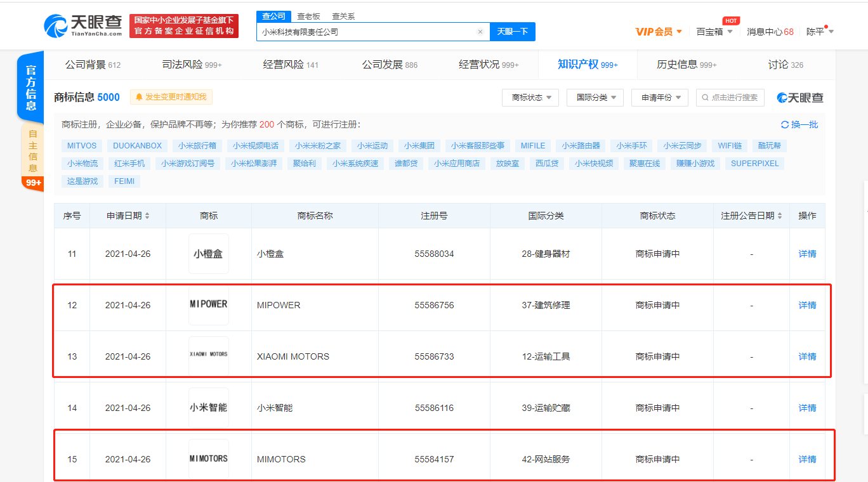This screenshot has width=868, height=482.
Task: Expand the 陈平 user account dropdown
Action: tap(820, 30)
